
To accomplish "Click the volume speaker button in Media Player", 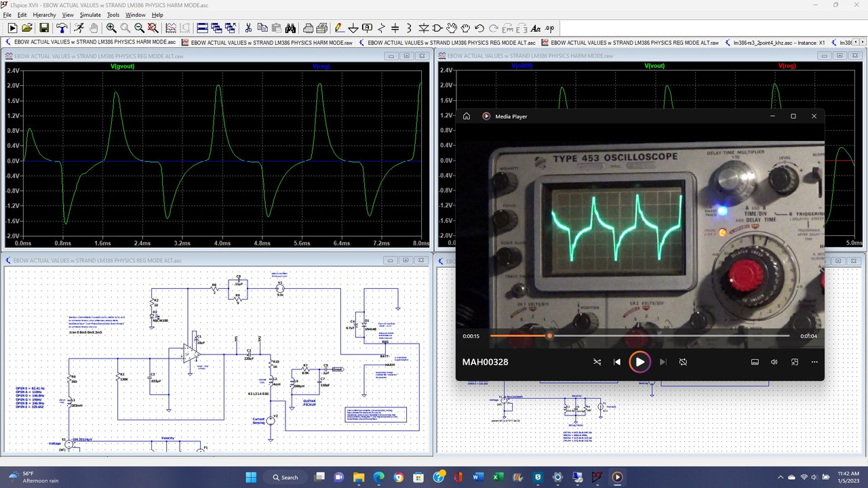I will coord(774,362).
